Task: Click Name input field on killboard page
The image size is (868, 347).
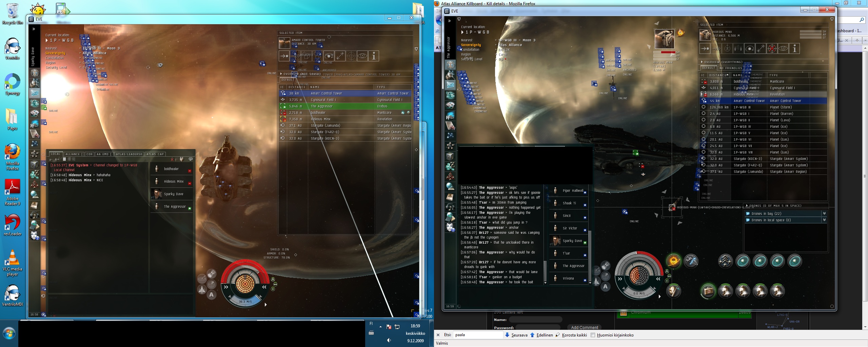Action: 536,320
